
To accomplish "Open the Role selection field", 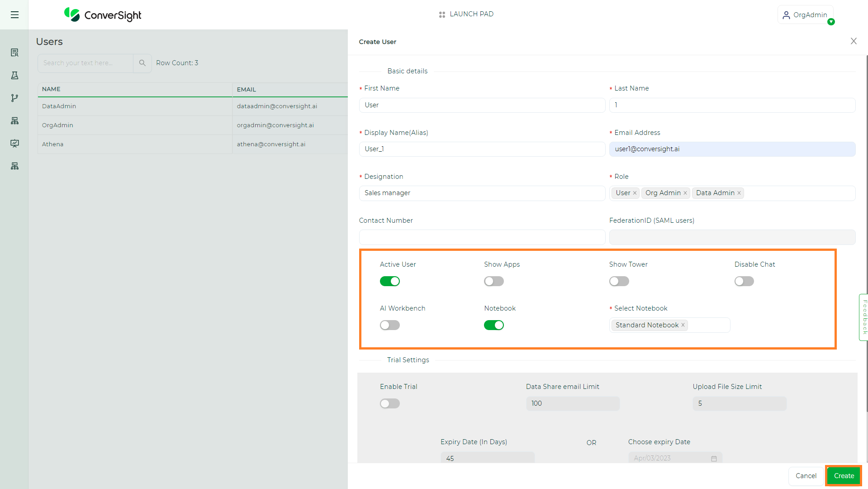I will [x=792, y=193].
